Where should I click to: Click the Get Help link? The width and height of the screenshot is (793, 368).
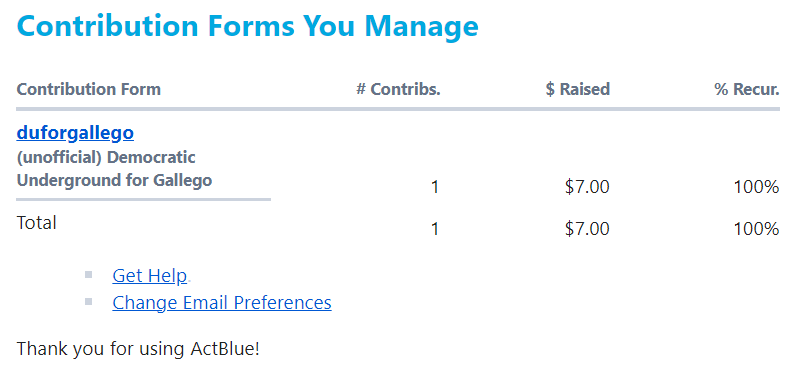click(x=150, y=275)
